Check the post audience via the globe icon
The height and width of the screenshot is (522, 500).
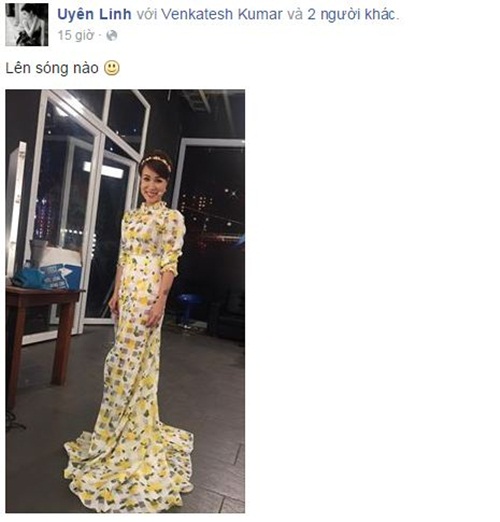(112, 35)
